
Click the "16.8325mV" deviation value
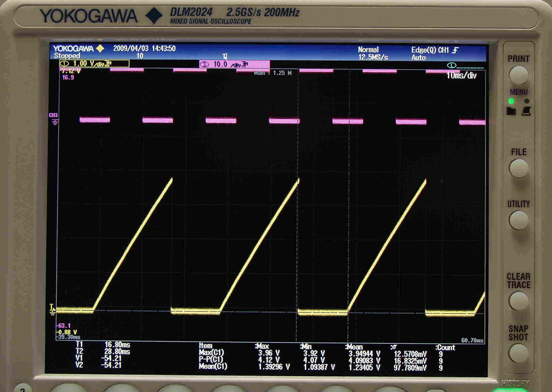point(410,361)
